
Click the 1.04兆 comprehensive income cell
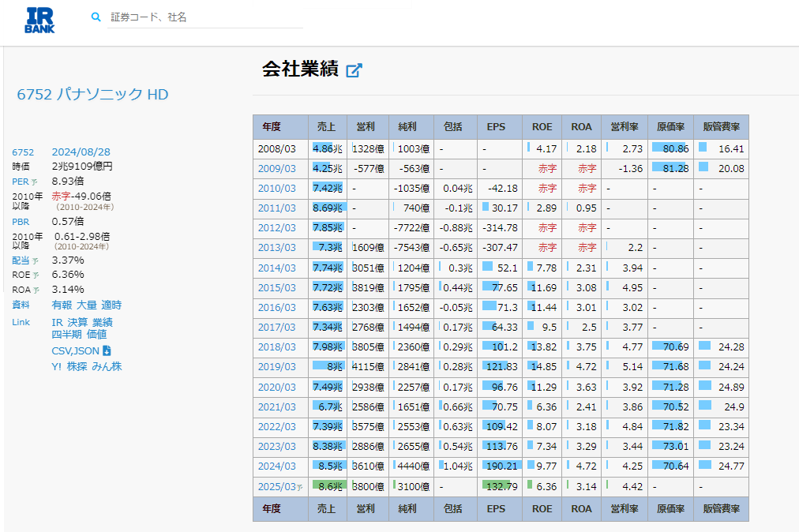(456, 466)
